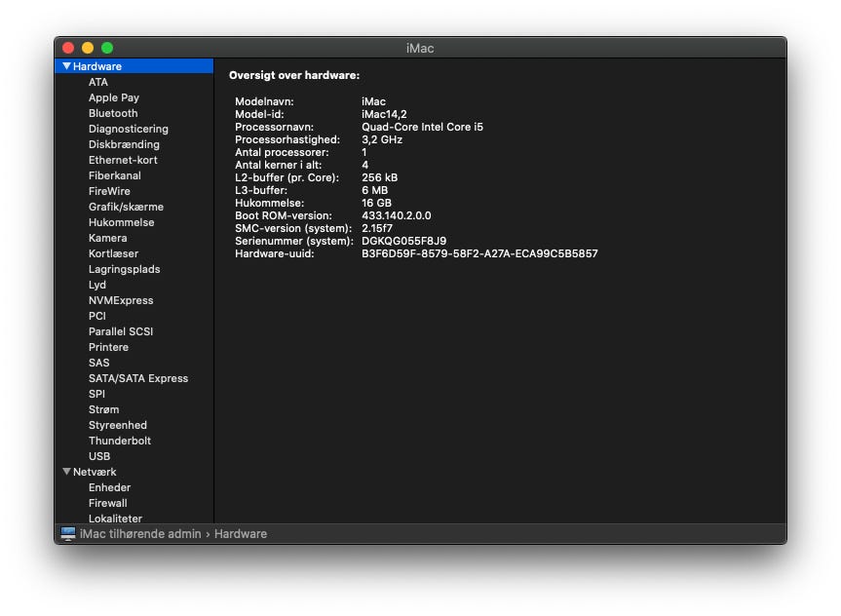Image resolution: width=841 pixels, height=616 pixels.
Task: Open the Grafik/skærme hardware entry
Action: 126,207
